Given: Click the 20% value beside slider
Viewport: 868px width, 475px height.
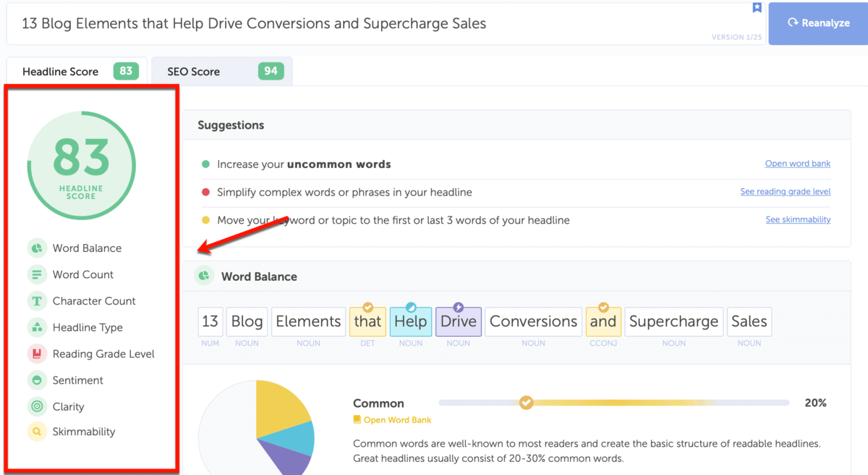Looking at the screenshot, I should (815, 403).
